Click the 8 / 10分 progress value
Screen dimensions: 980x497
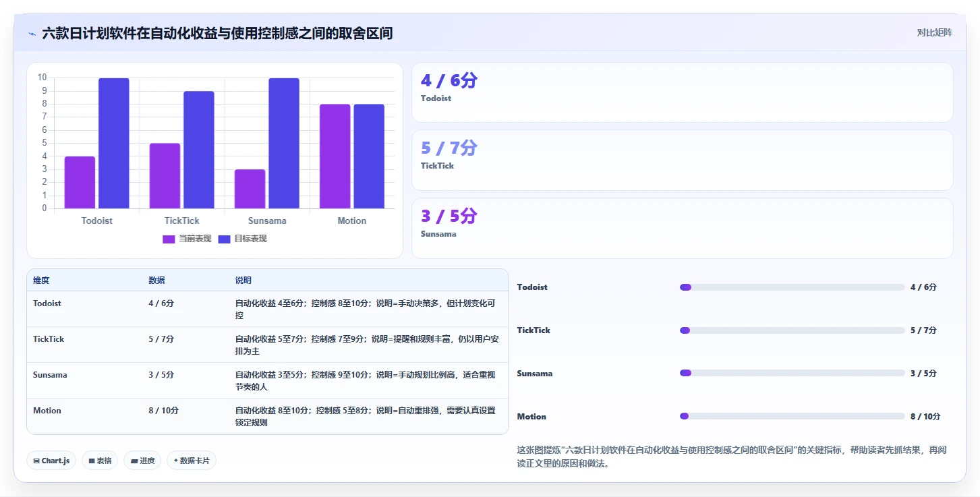coord(925,417)
